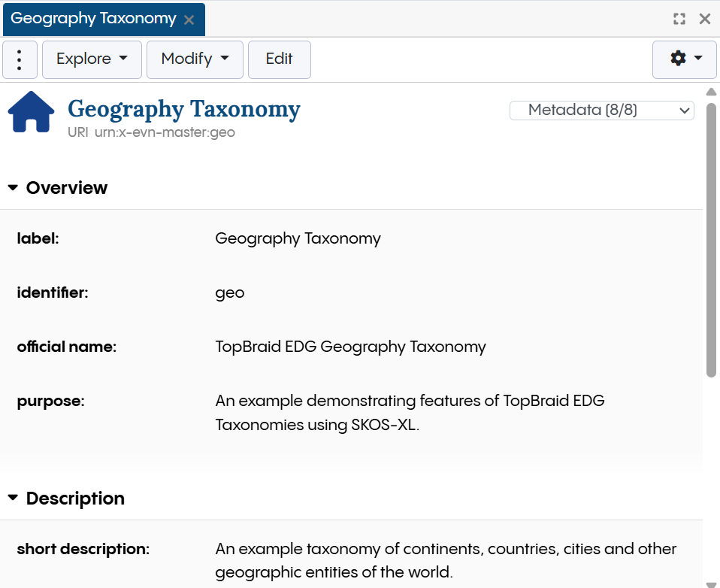Image resolution: width=720 pixels, height=588 pixels.
Task: Click the vertical scrollbar thumb
Action: [x=711, y=240]
